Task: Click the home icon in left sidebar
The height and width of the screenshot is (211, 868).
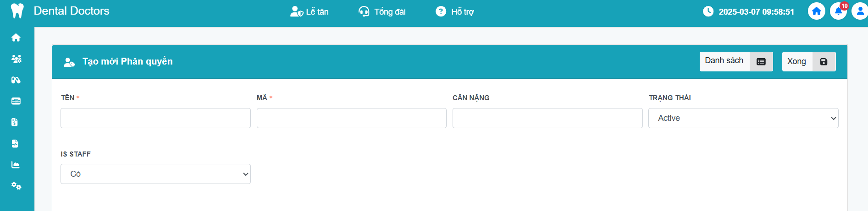Action: coord(16,38)
